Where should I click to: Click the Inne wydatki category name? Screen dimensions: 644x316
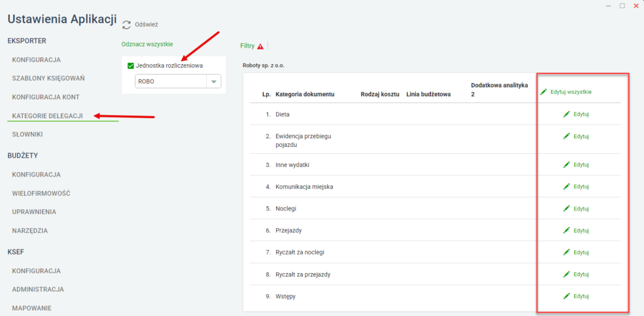point(292,165)
